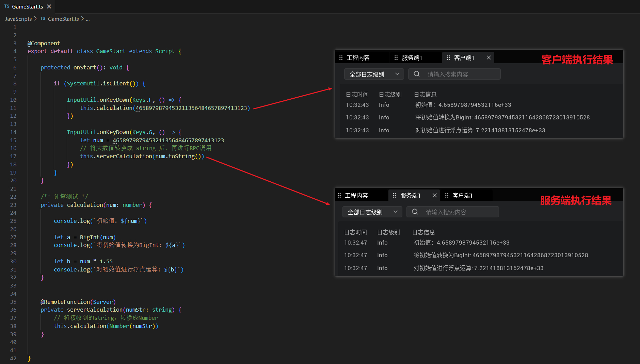Open 客户端1 tab in server result panel
Screen dimensions: 640x364
[x=462, y=196]
